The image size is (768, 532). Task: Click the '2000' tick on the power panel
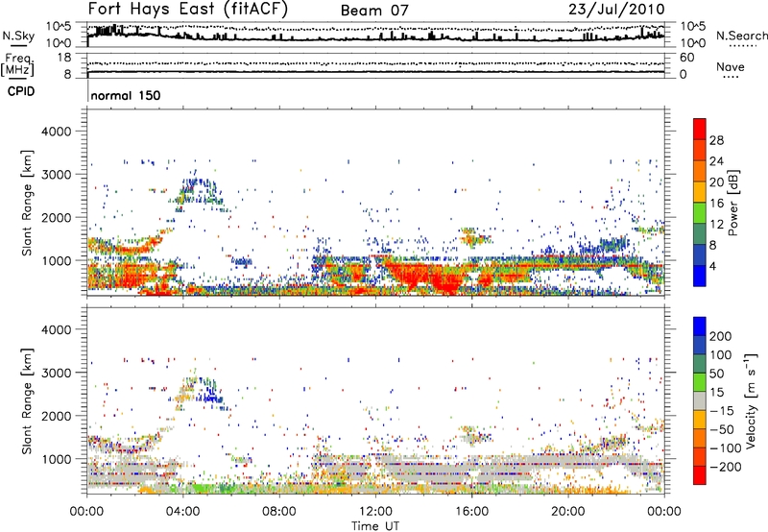pyautogui.click(x=56, y=217)
